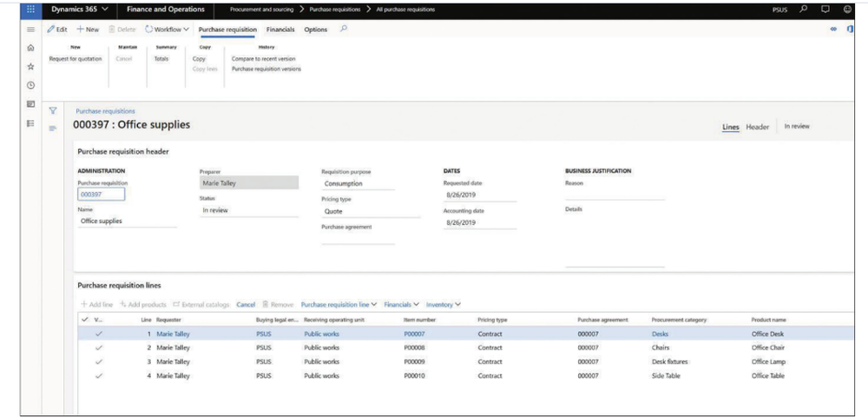Expand Inventory menu in lines toolbar
This screenshot has width=868, height=417.
(x=444, y=305)
